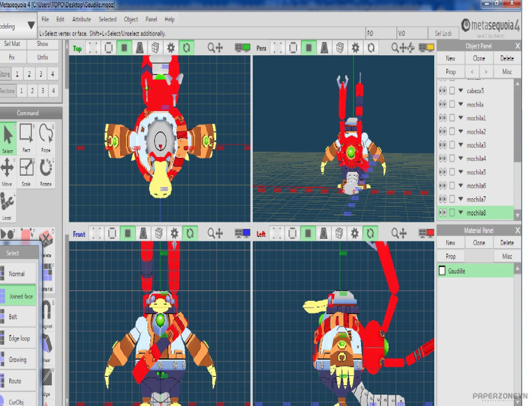Select the Gaudille material swatch

pyautogui.click(x=442, y=271)
